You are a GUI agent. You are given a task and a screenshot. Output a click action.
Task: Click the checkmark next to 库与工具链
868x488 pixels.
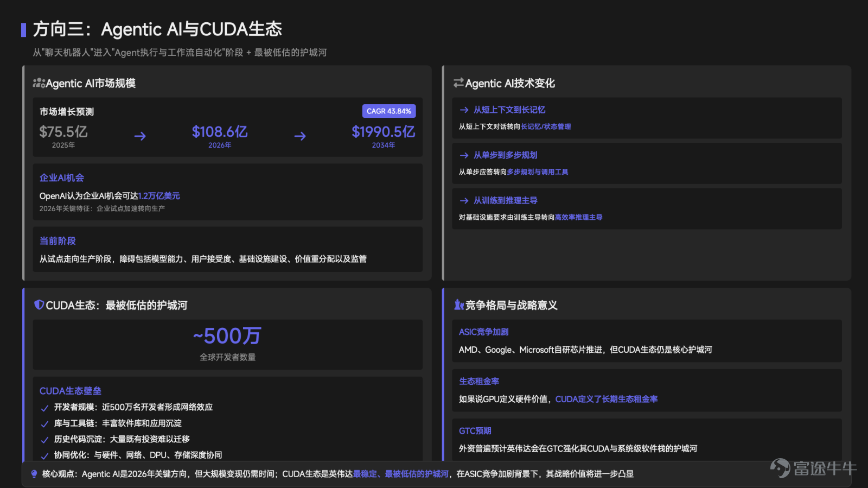[x=44, y=424]
